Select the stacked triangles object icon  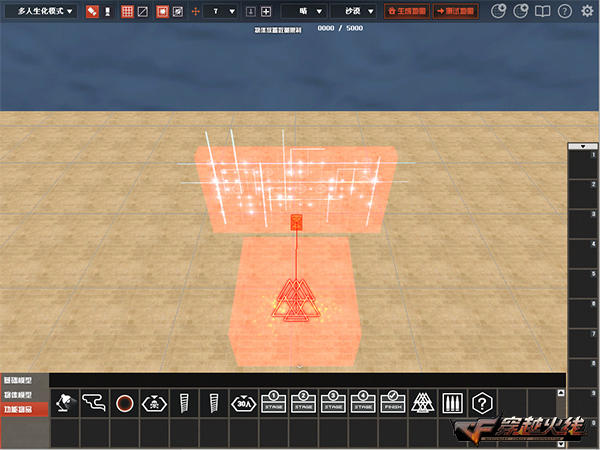click(x=423, y=403)
